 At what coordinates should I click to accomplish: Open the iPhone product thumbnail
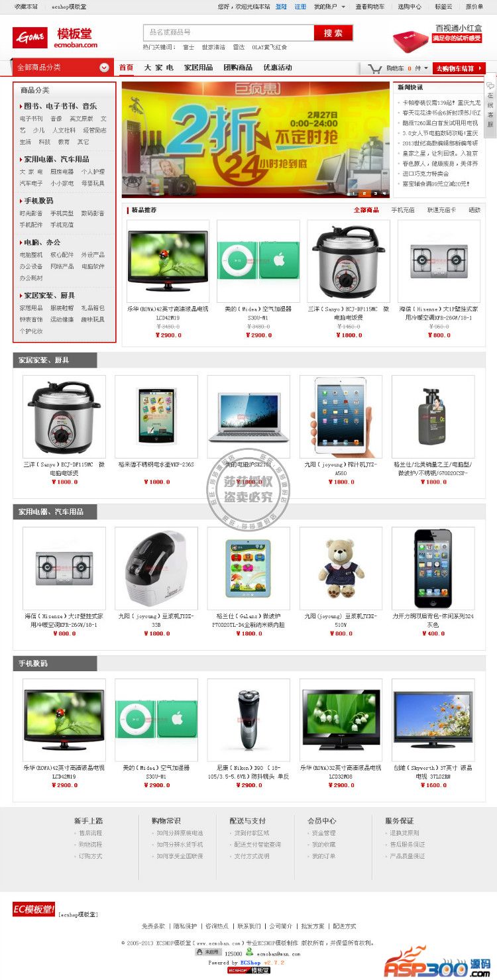[x=433, y=568]
